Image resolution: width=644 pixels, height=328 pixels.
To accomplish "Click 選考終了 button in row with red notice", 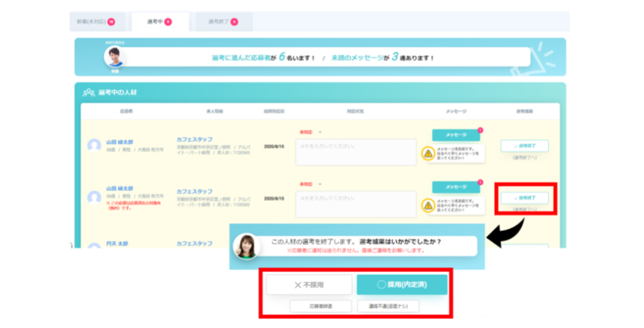I will pyautogui.click(x=524, y=198).
